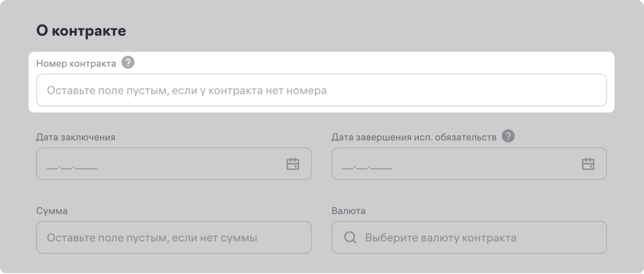Click the О контракте section heading
This screenshot has width=644, height=274.
81,31
